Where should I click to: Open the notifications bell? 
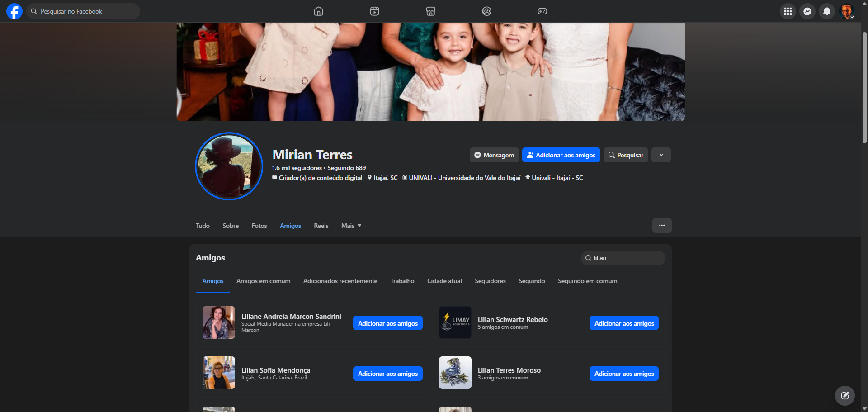tap(827, 11)
